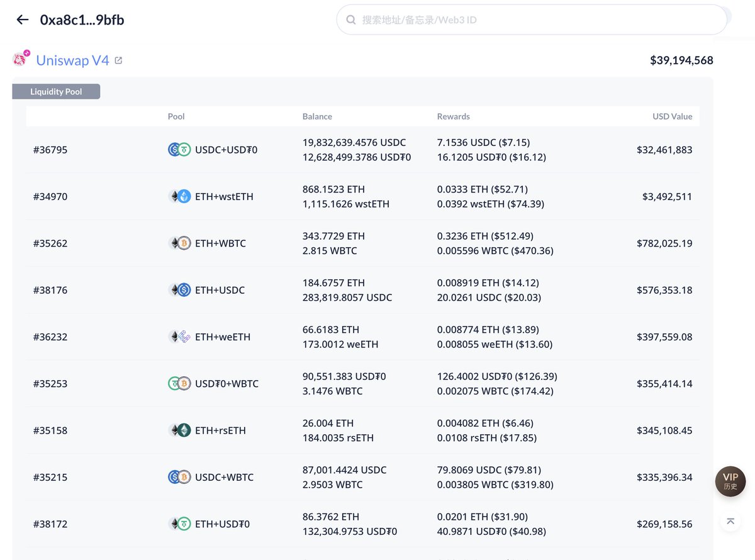
Task: Click the reward 0.3236 ETH ($512.49)
Action: [485, 235]
